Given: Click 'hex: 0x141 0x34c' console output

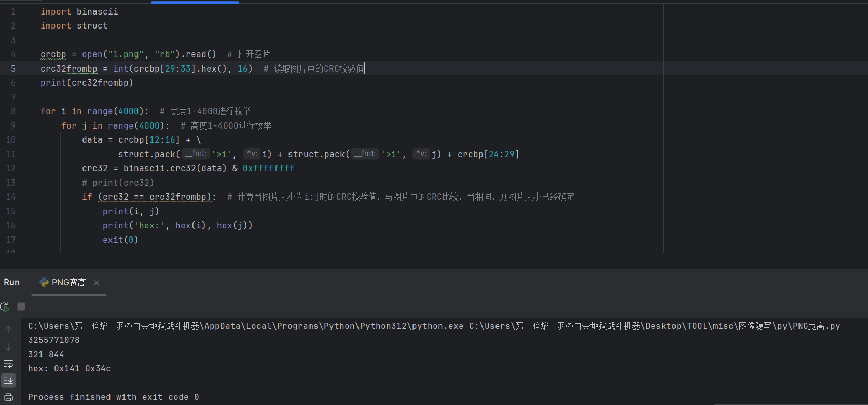Looking at the screenshot, I should [x=70, y=368].
